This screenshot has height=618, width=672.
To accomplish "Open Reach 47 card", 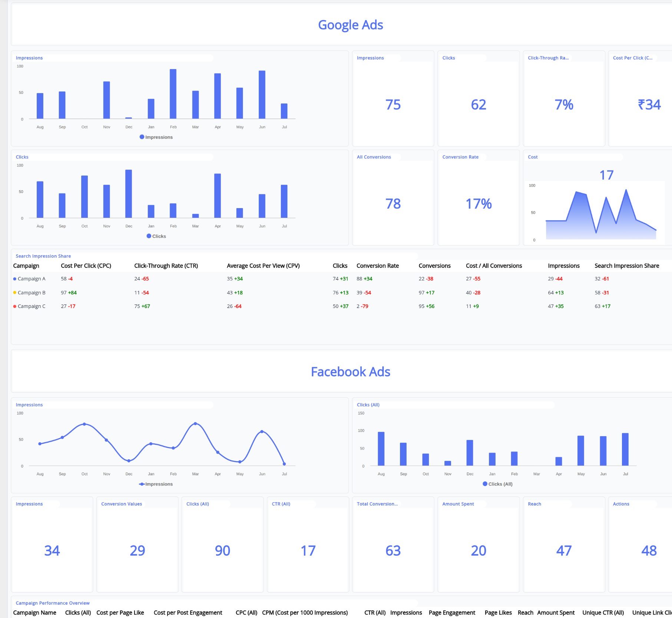I will click(x=564, y=545).
